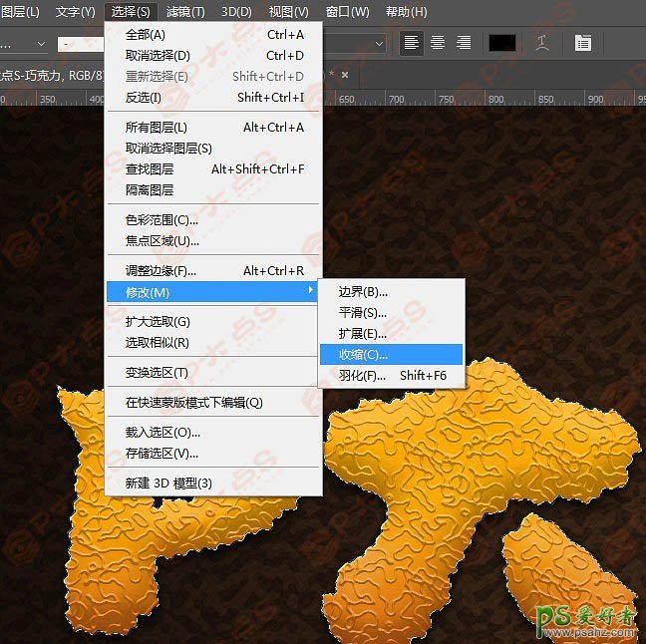Viewport: 646px width, 644px height.
Task: Open the black text color swatch
Action: click(502, 43)
